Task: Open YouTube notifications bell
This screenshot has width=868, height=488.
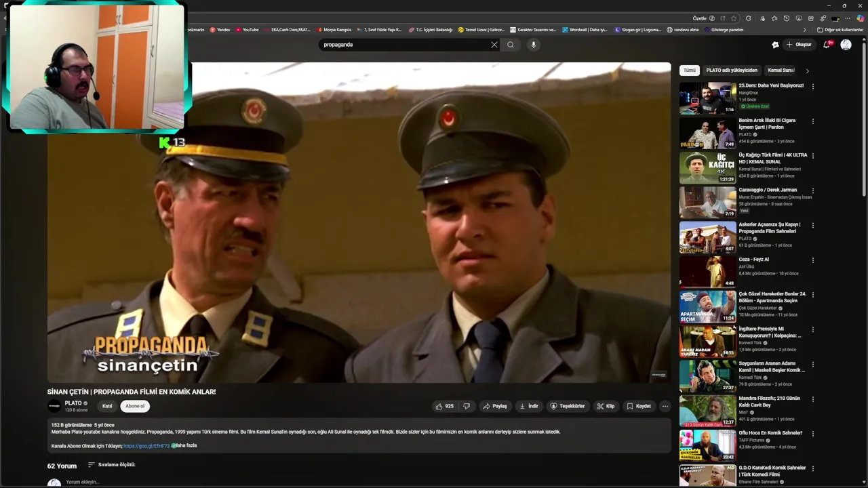Action: 827,45
